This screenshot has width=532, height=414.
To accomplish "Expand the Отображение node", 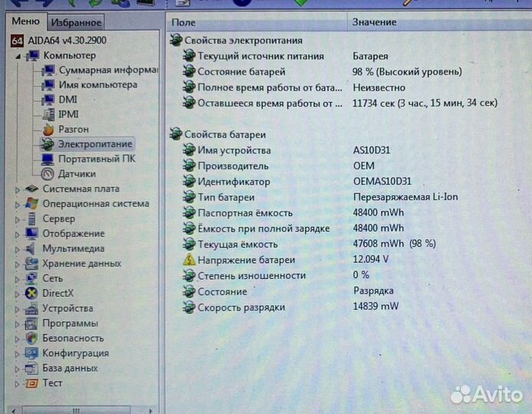I will tap(17, 235).
